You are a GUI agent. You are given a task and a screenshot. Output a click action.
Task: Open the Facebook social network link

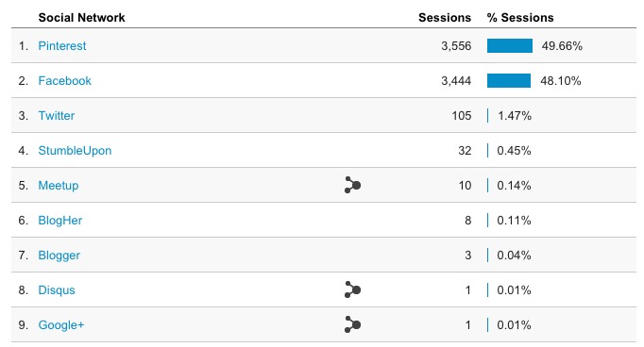[64, 81]
